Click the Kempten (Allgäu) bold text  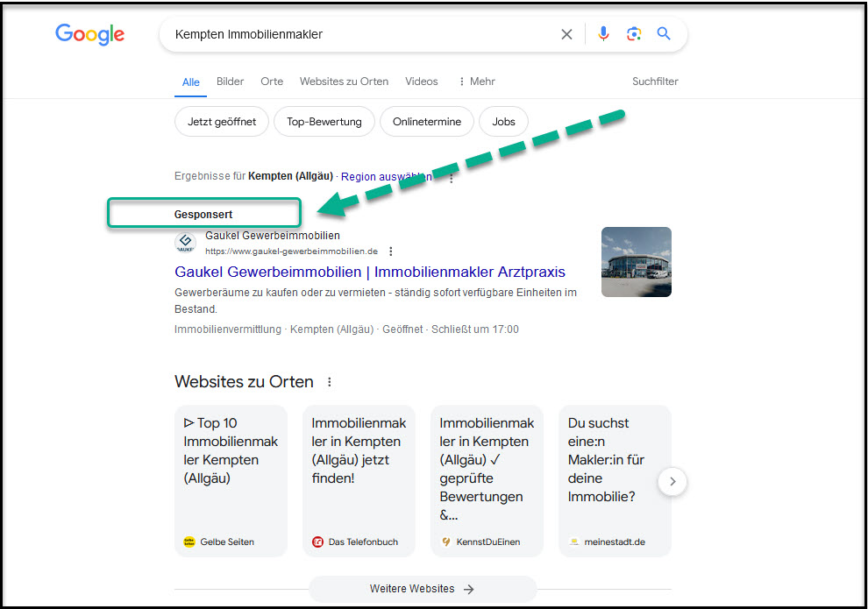tap(290, 176)
